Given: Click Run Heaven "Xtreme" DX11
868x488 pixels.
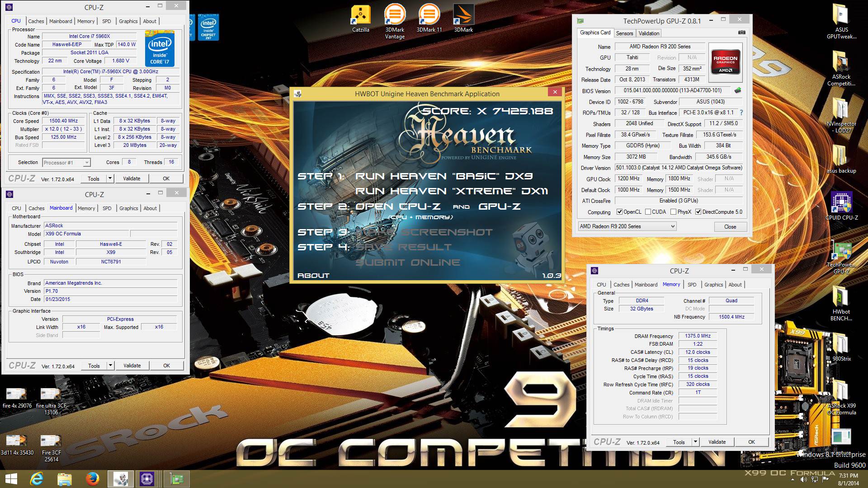Looking at the screenshot, I should (452, 191).
